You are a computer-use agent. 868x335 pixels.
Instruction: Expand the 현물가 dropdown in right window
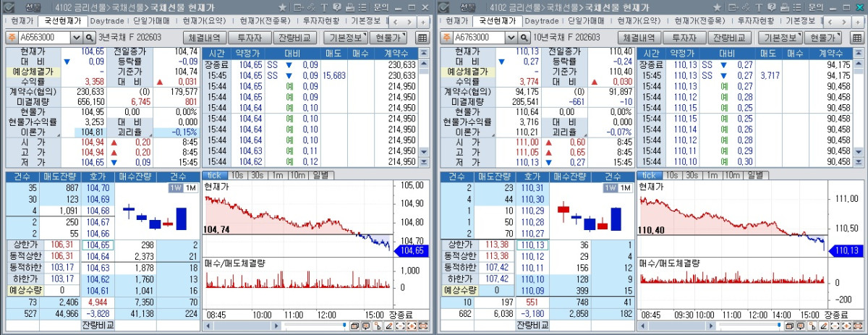[825, 38]
